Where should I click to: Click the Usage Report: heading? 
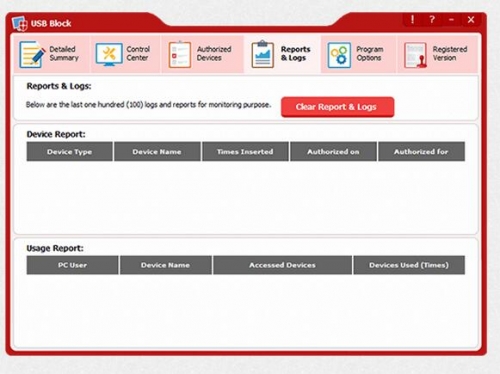click(x=55, y=248)
